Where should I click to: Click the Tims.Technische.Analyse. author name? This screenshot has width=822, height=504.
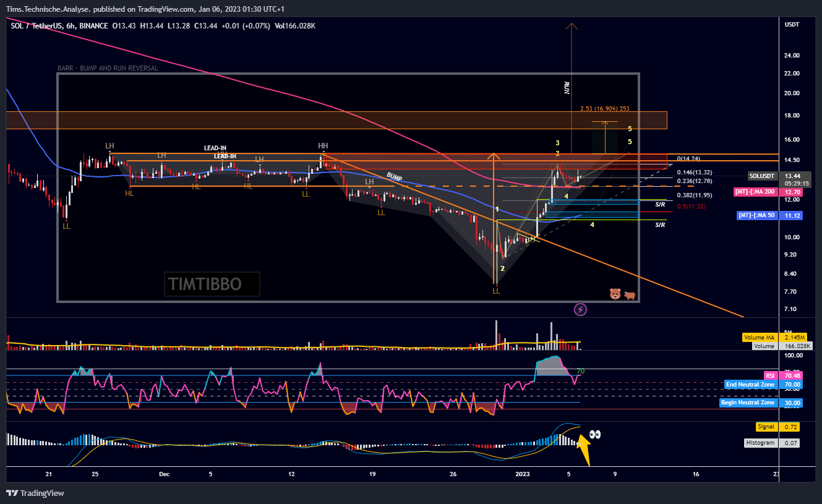click(x=48, y=9)
